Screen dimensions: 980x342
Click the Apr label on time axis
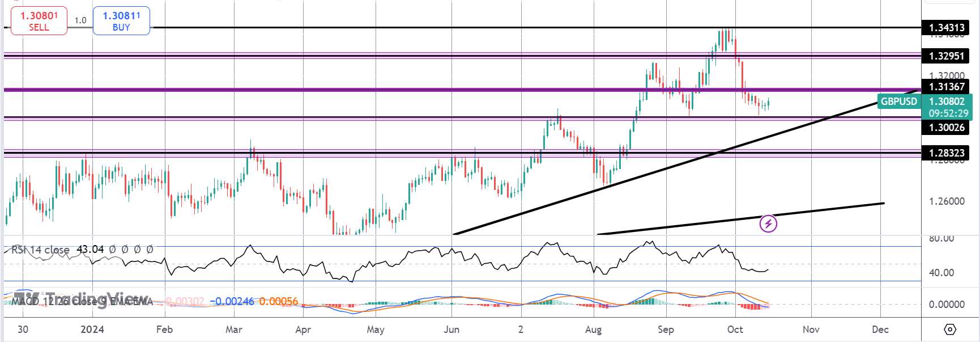(303, 330)
